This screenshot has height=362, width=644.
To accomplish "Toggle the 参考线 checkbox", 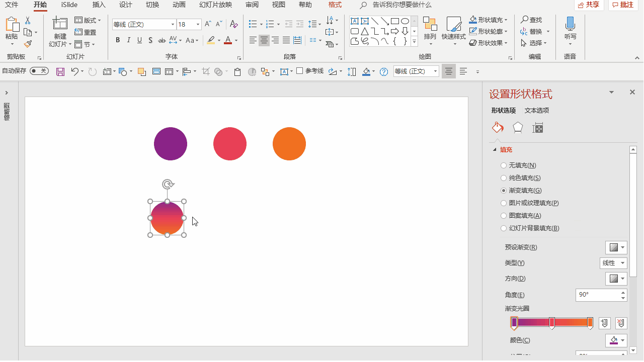I will click(x=300, y=71).
